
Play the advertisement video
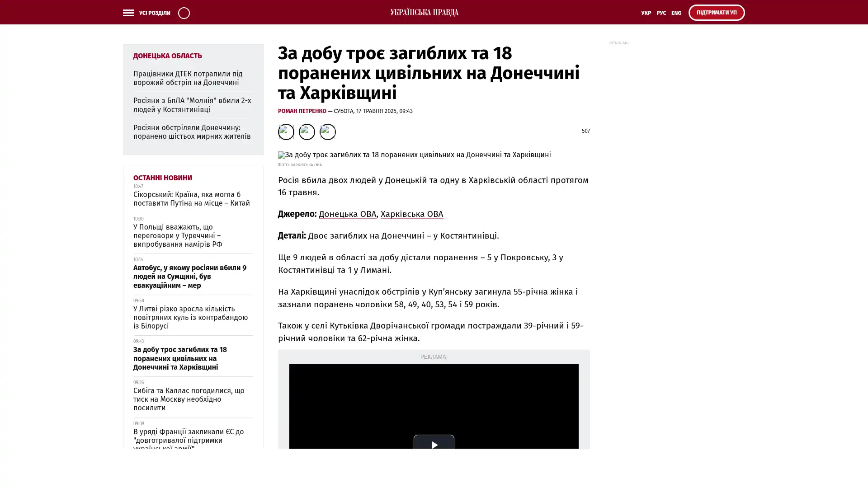434,445
